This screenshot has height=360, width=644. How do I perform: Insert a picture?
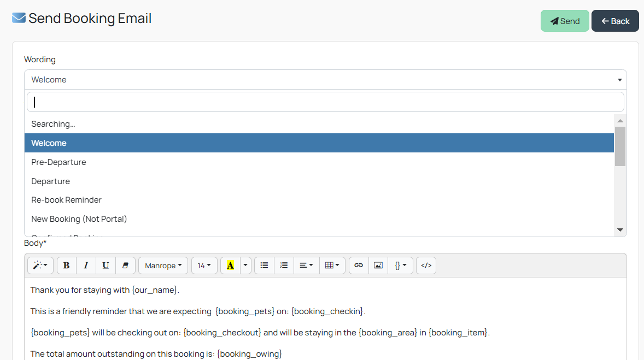pos(378,265)
